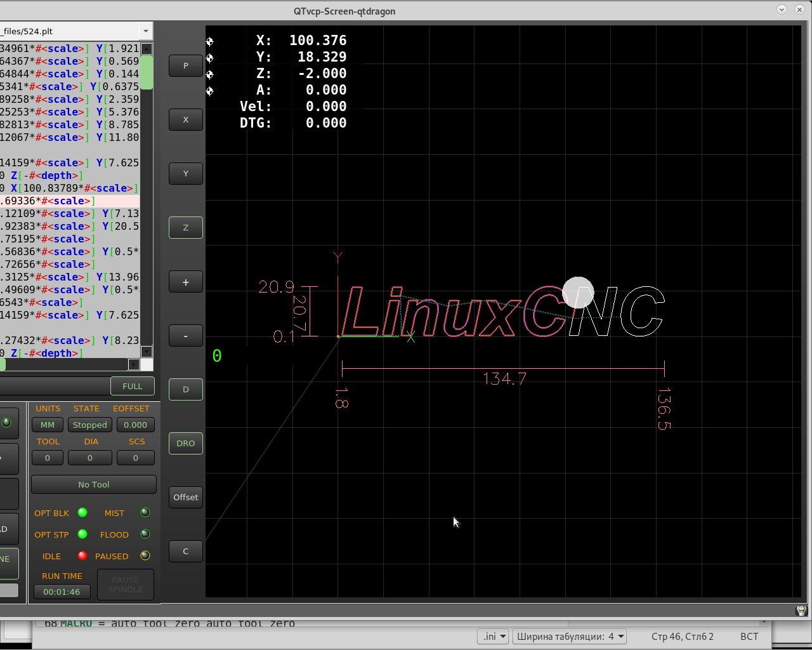Click the resize grip icon bottom right

tap(802, 611)
